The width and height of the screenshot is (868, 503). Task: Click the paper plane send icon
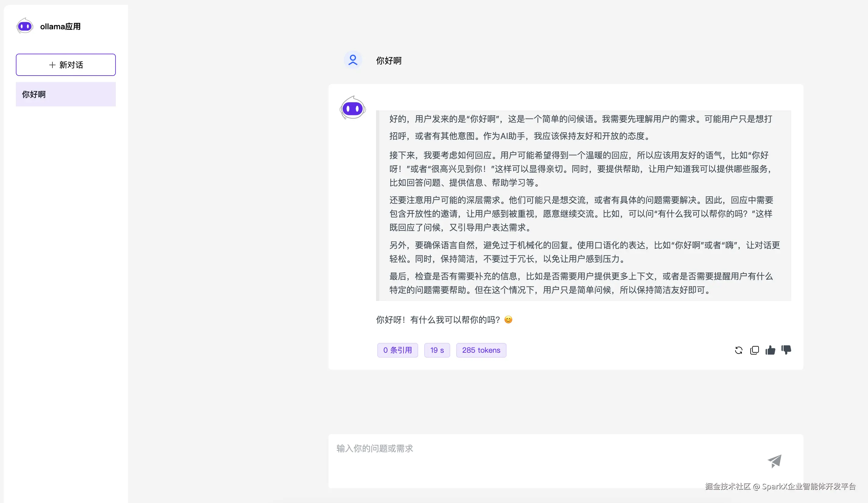774,461
